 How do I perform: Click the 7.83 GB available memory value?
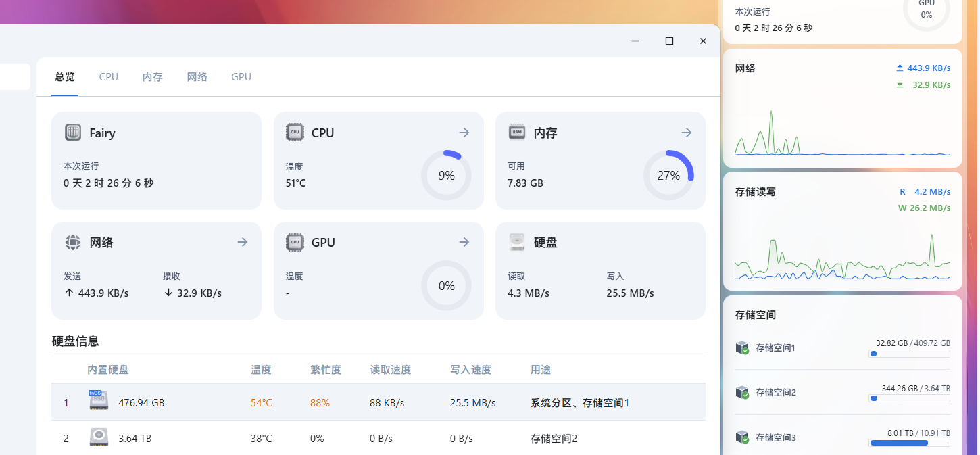pyautogui.click(x=525, y=183)
